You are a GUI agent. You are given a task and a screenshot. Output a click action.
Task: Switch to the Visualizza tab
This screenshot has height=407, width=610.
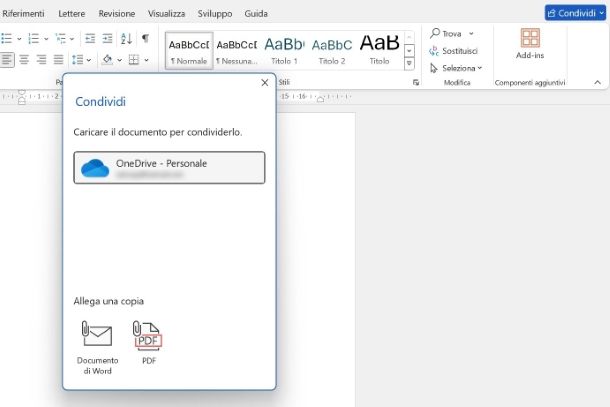pyautogui.click(x=166, y=14)
